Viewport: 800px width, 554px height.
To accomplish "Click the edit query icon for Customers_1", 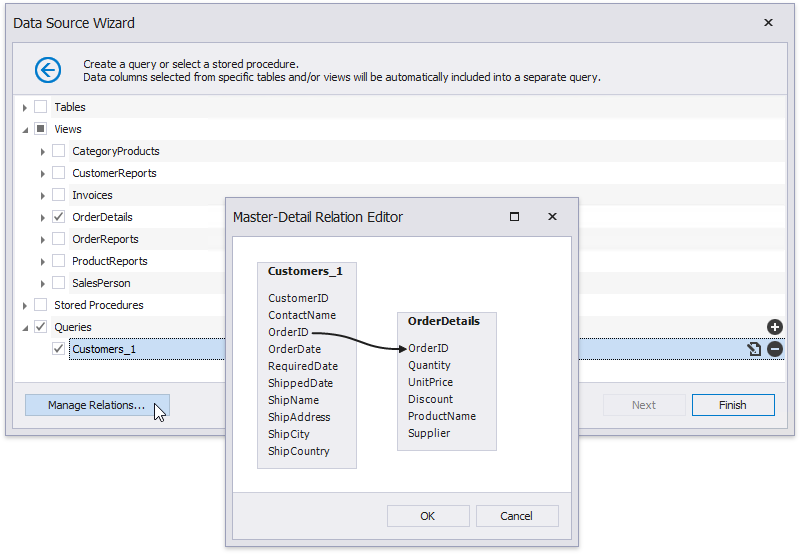I will [x=754, y=349].
